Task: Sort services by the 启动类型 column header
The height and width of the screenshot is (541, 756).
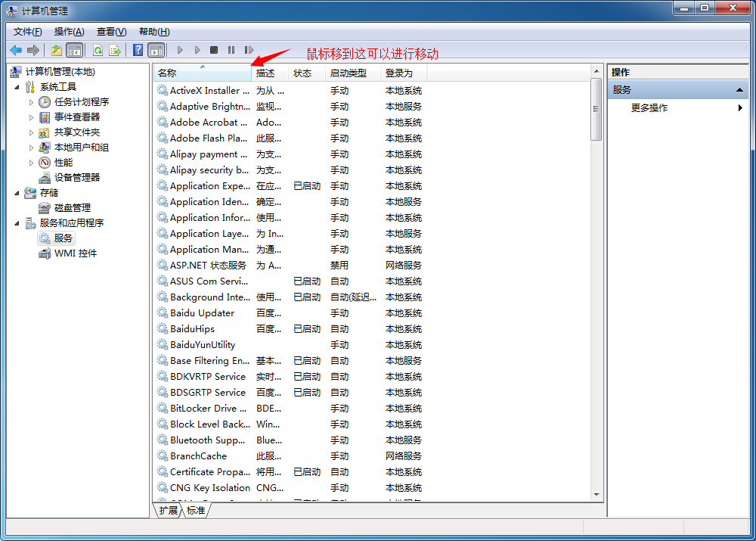Action: [348, 73]
